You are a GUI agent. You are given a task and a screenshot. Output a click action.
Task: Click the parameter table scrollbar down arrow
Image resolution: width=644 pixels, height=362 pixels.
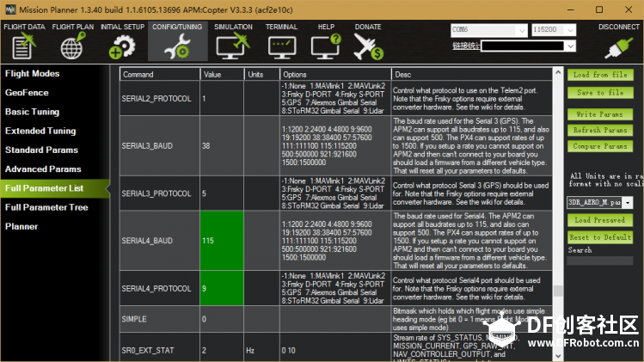click(558, 356)
